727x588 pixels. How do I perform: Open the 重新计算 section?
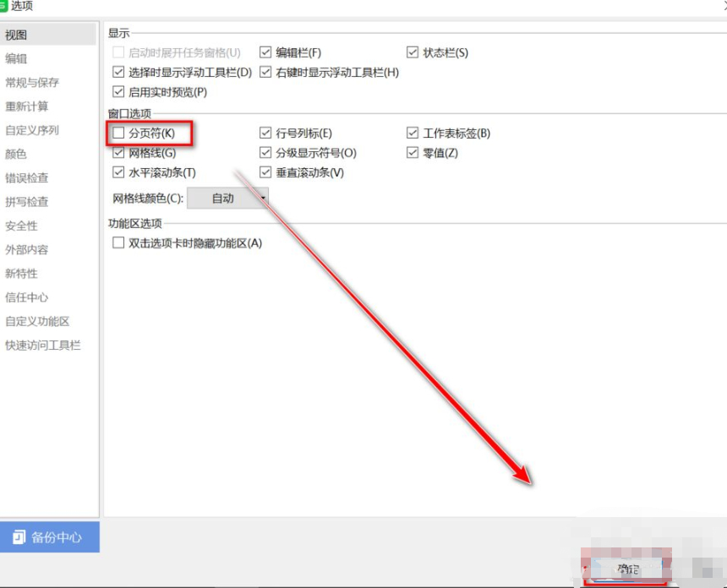coord(27,106)
